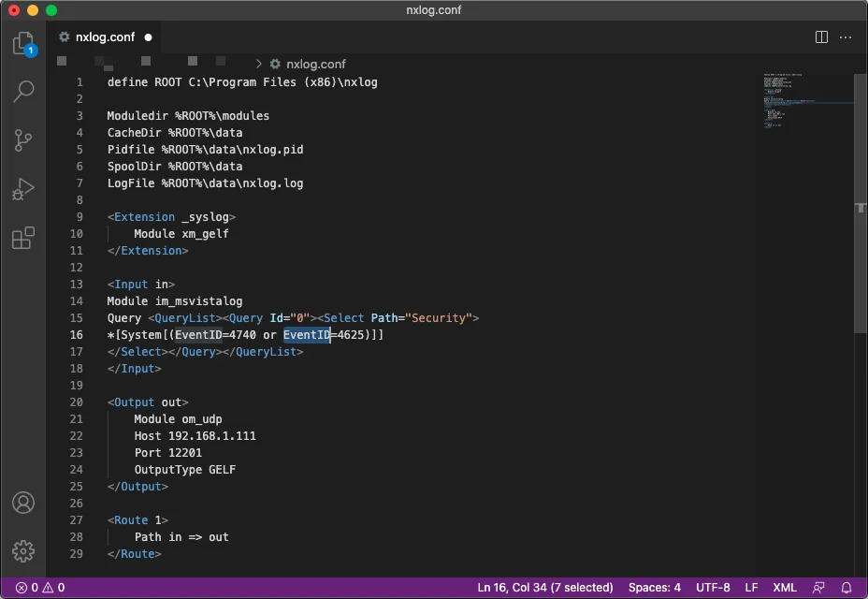Click the unsaved dot on nxlog.conf tab

pos(149,37)
